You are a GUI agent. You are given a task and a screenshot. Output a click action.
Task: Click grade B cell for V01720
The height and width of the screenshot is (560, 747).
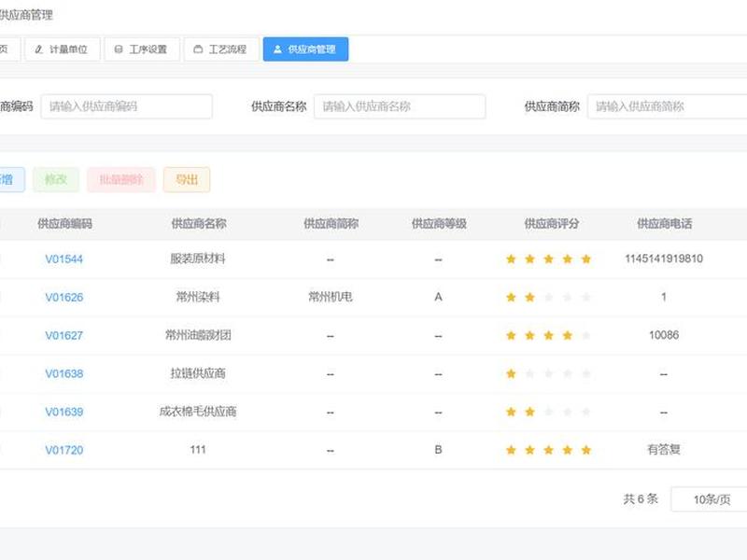(x=438, y=450)
